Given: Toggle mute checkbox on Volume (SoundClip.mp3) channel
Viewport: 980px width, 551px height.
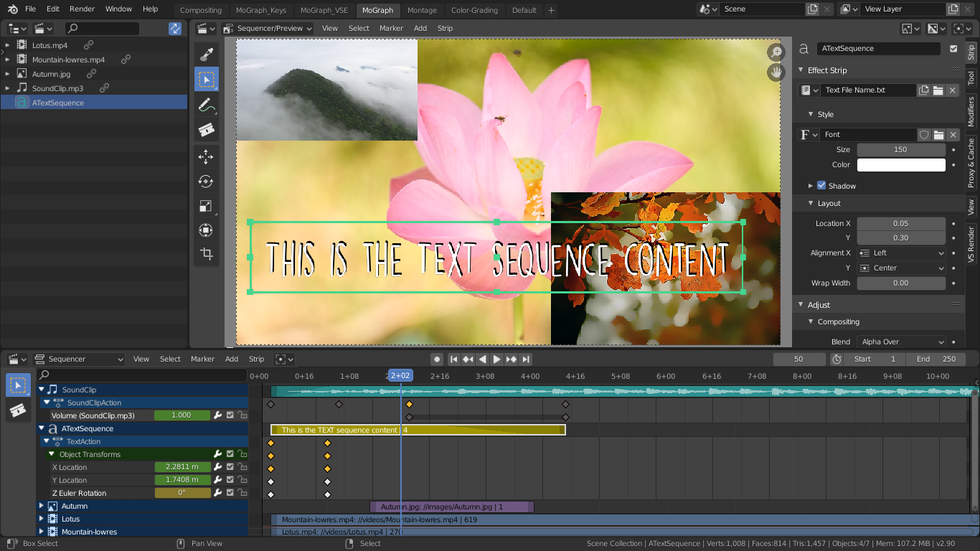Looking at the screenshot, I should pyautogui.click(x=230, y=415).
